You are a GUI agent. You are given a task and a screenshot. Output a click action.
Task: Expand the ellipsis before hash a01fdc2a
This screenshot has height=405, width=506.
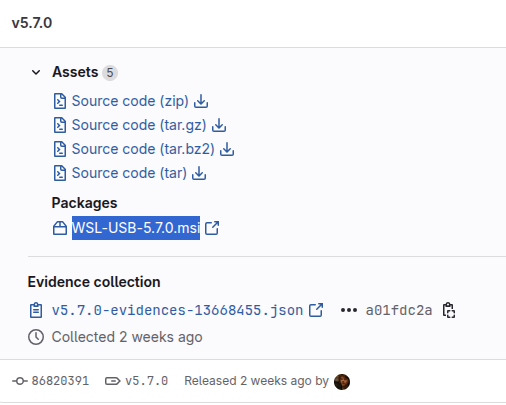click(349, 310)
